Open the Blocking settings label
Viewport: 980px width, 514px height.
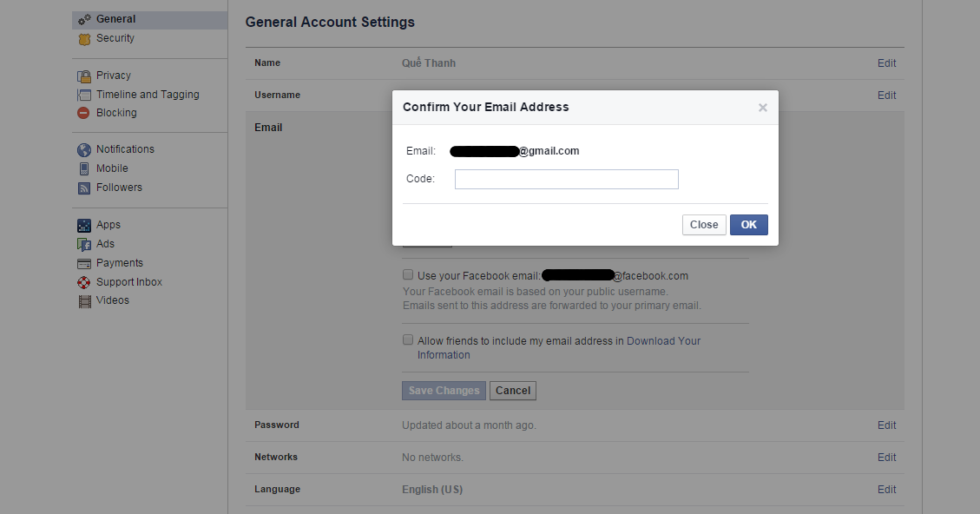116,113
